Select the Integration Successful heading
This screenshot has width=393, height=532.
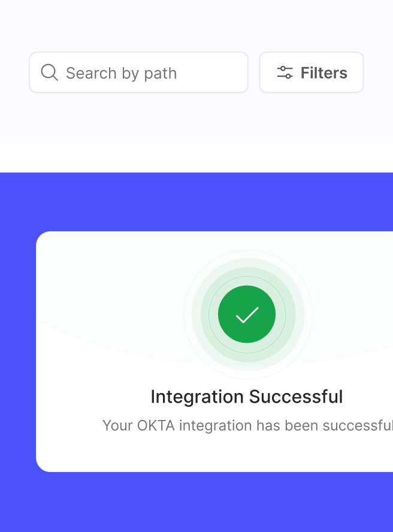coord(246,397)
